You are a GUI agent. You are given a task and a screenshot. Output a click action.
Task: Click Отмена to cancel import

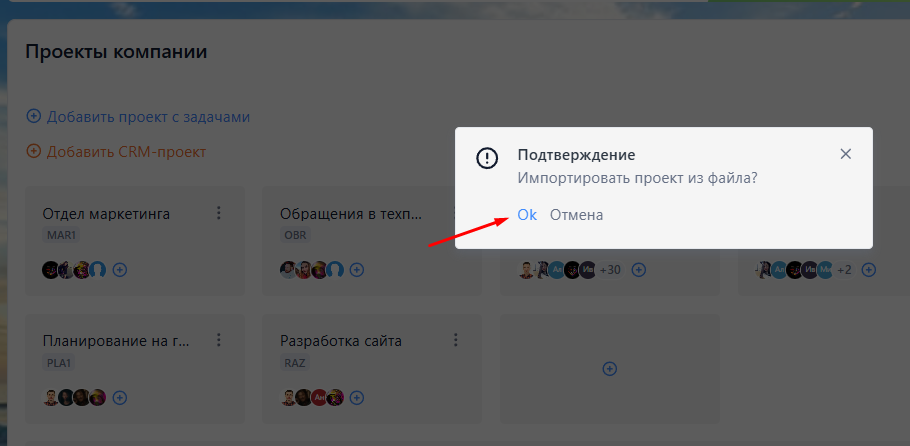pyautogui.click(x=576, y=215)
